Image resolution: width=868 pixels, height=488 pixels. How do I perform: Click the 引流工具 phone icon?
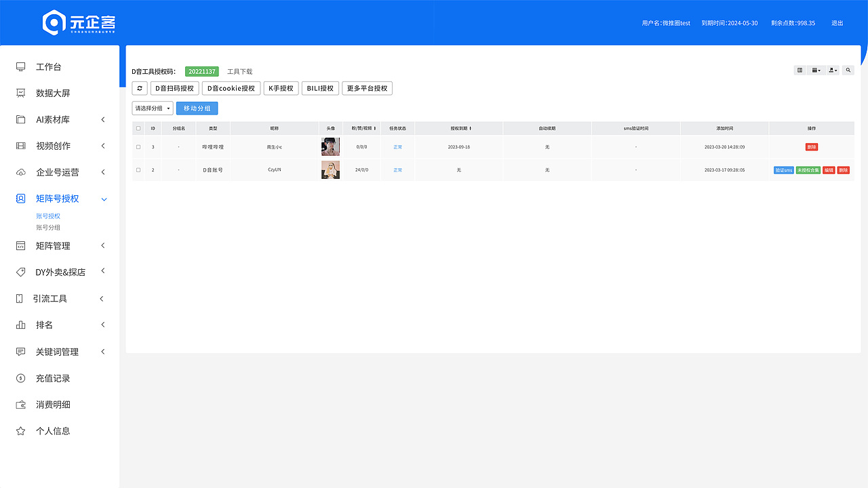pyautogui.click(x=18, y=298)
